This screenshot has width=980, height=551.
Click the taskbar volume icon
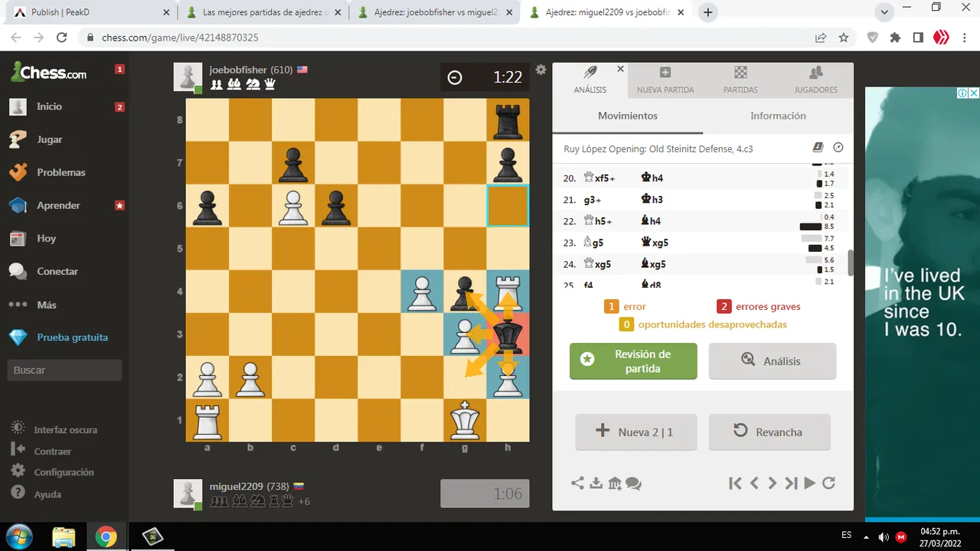(884, 536)
